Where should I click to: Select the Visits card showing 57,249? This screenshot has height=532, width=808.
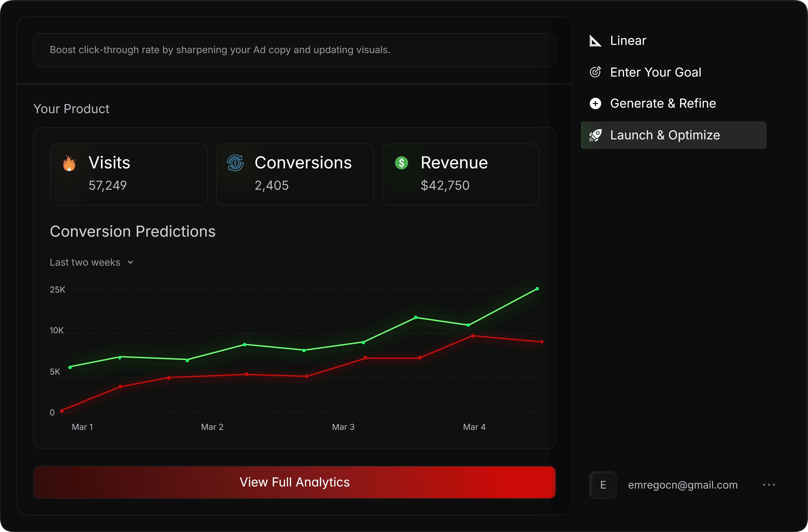(x=128, y=175)
